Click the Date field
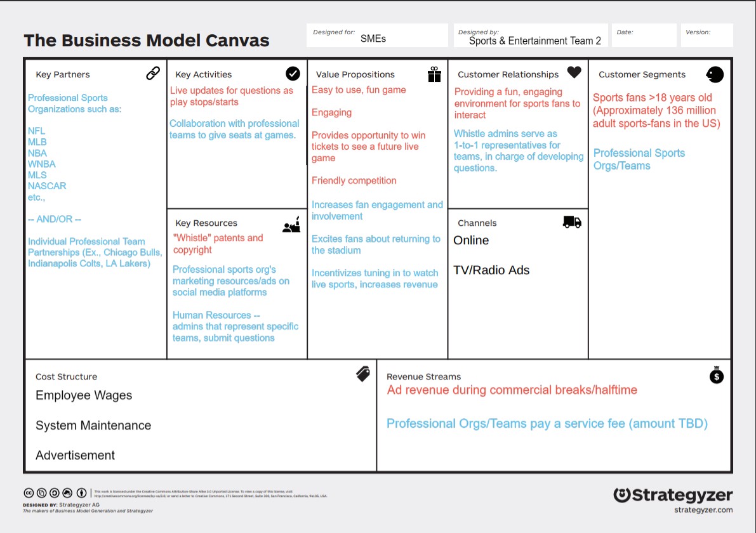756x533 pixels. click(644, 35)
